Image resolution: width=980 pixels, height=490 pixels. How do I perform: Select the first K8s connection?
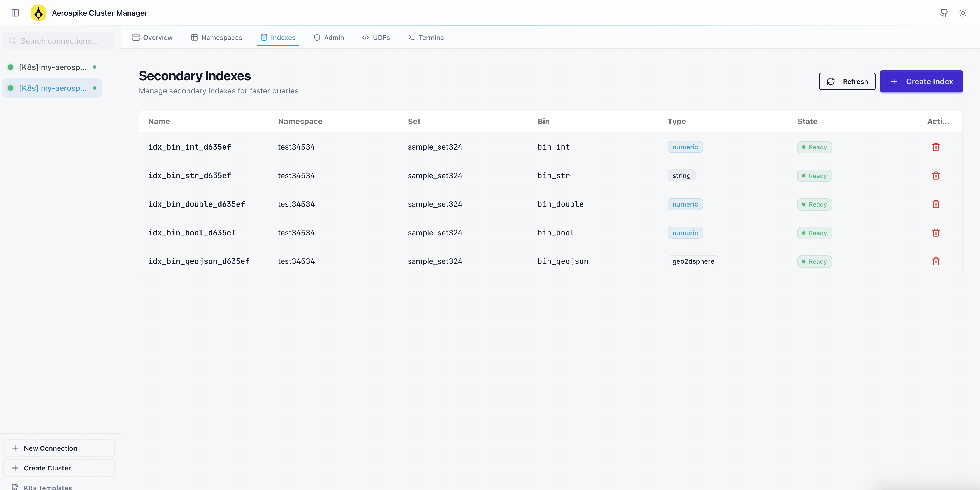(x=53, y=67)
